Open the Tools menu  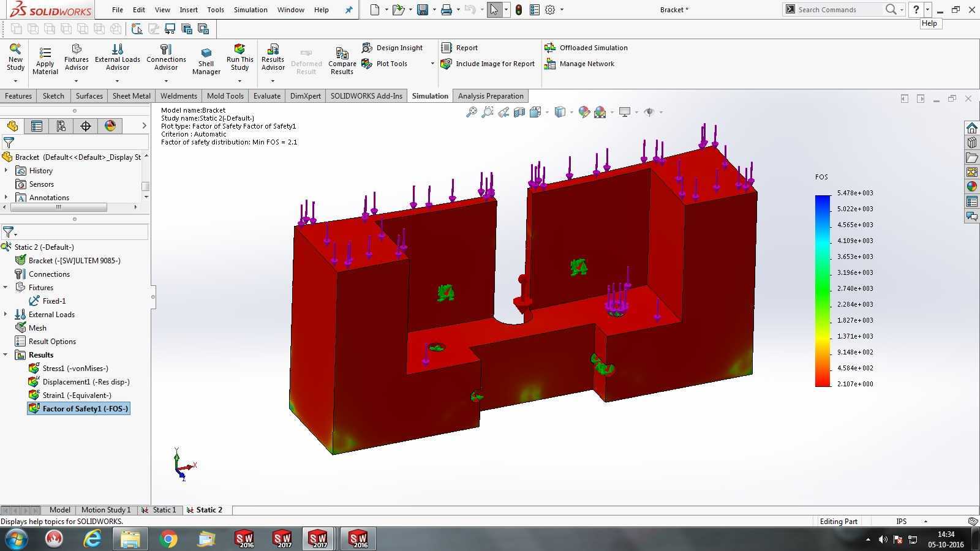point(216,10)
